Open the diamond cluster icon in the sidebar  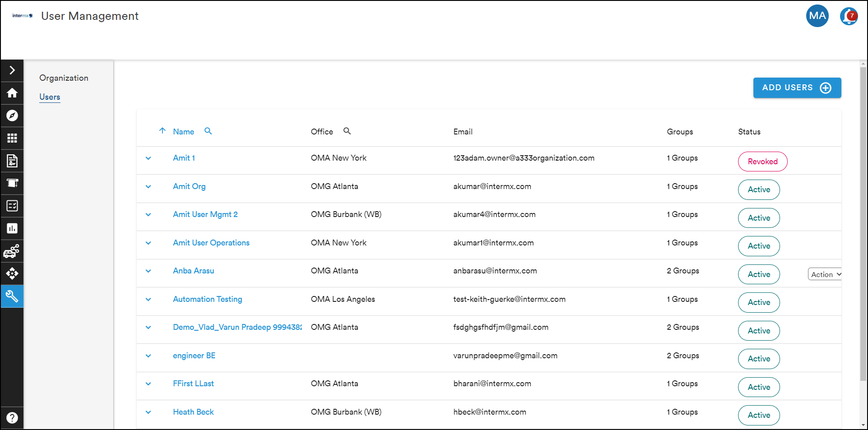[x=12, y=273]
